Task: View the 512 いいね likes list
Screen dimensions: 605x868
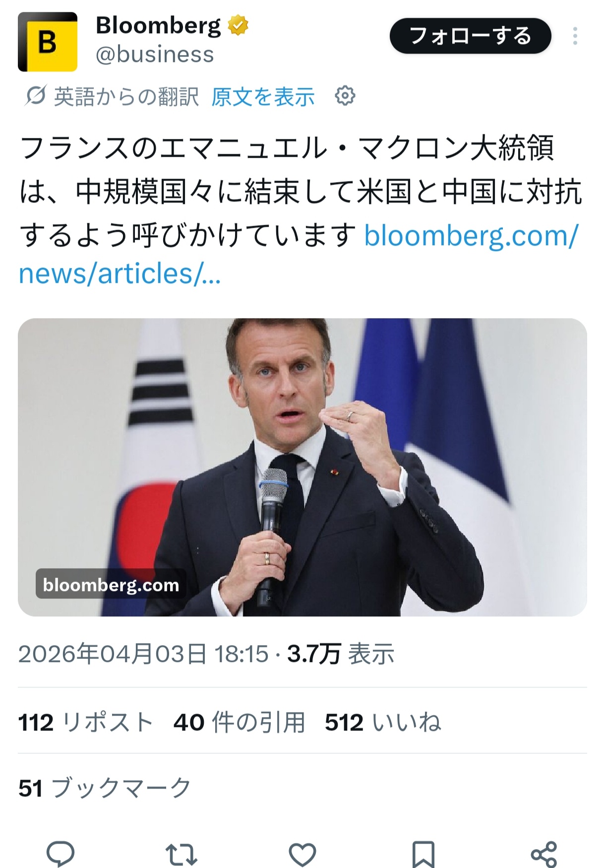Action: (x=383, y=722)
